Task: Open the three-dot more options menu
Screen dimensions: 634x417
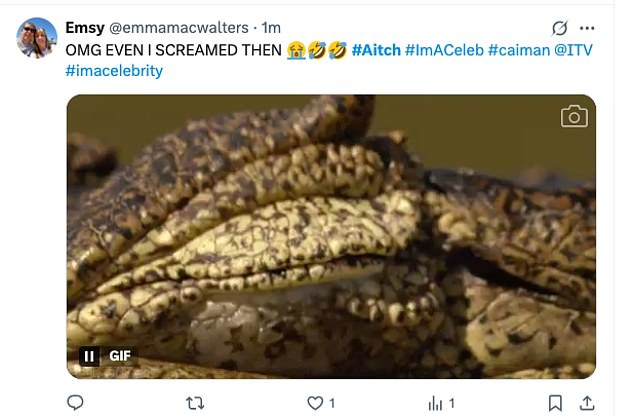Action: (587, 27)
